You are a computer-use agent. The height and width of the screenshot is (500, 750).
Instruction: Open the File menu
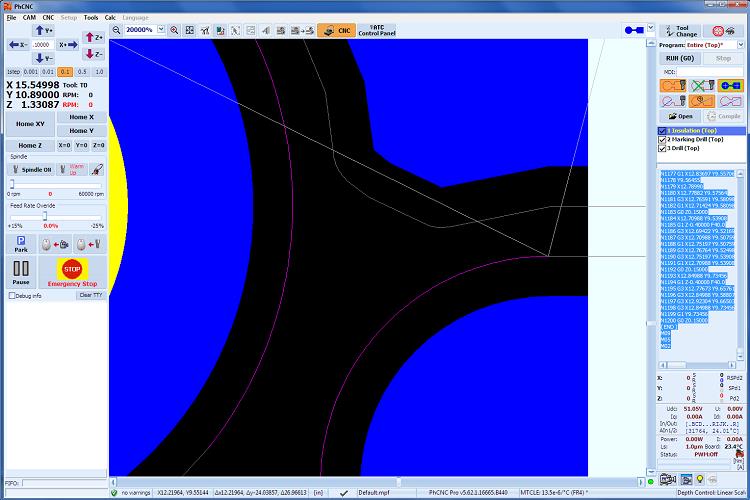click(11, 18)
